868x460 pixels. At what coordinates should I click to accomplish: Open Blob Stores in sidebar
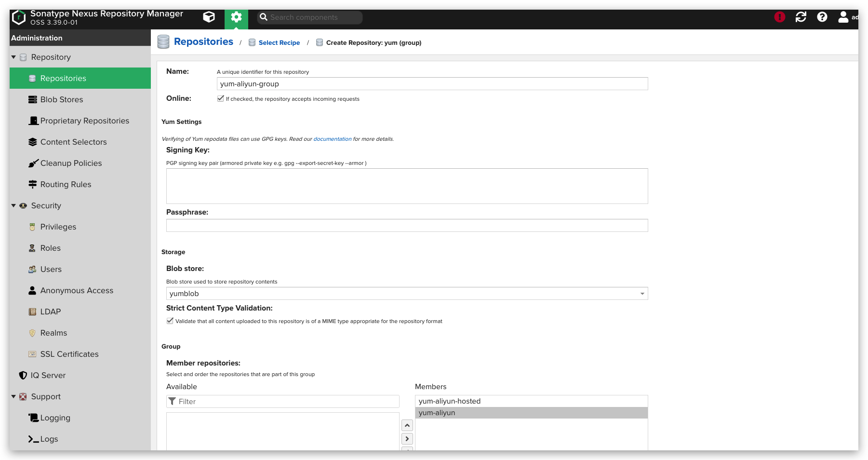pyautogui.click(x=61, y=99)
